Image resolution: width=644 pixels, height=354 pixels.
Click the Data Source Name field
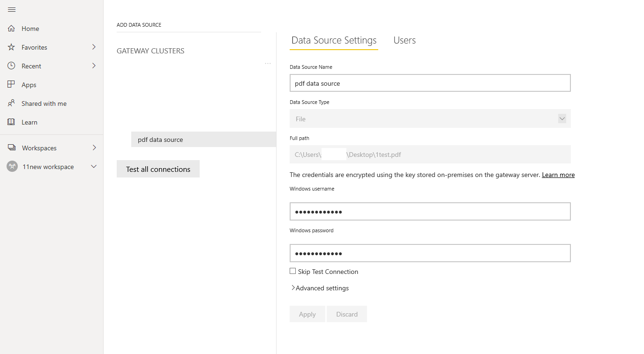coord(430,83)
